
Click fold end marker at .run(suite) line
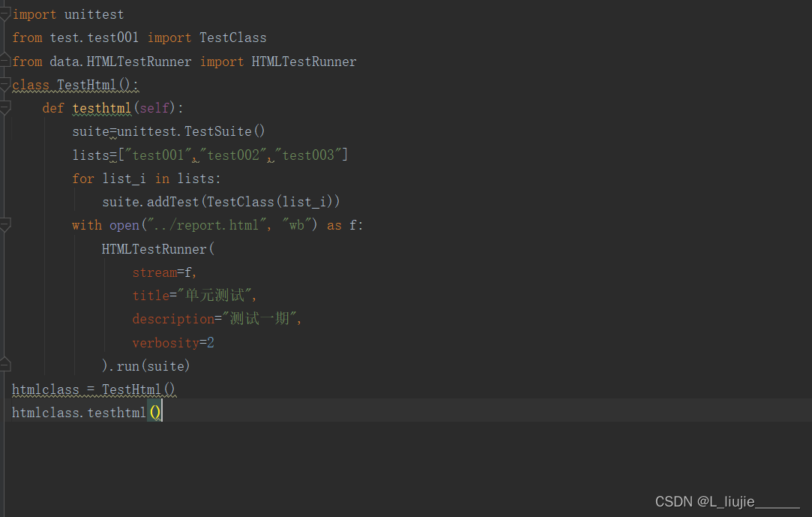click(4, 365)
